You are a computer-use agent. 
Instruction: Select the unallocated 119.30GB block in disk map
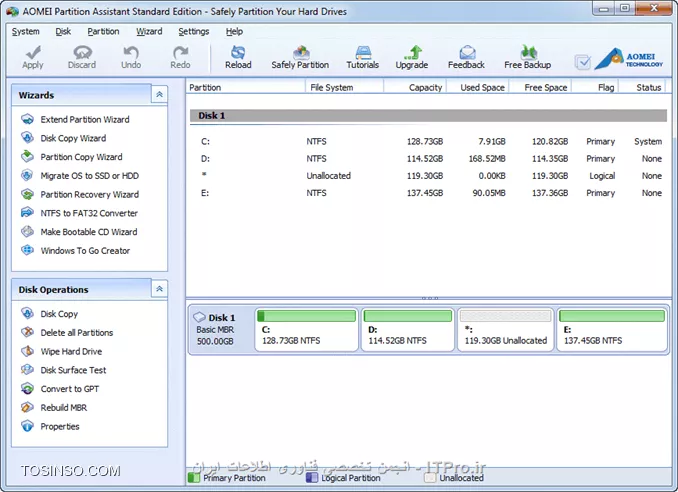tap(505, 329)
